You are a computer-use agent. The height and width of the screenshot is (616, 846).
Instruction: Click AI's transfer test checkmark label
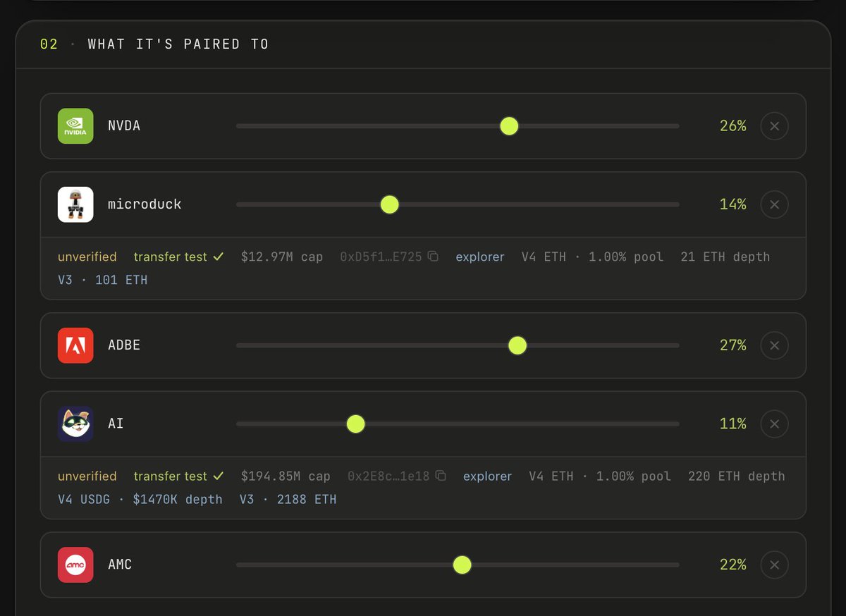[179, 476]
